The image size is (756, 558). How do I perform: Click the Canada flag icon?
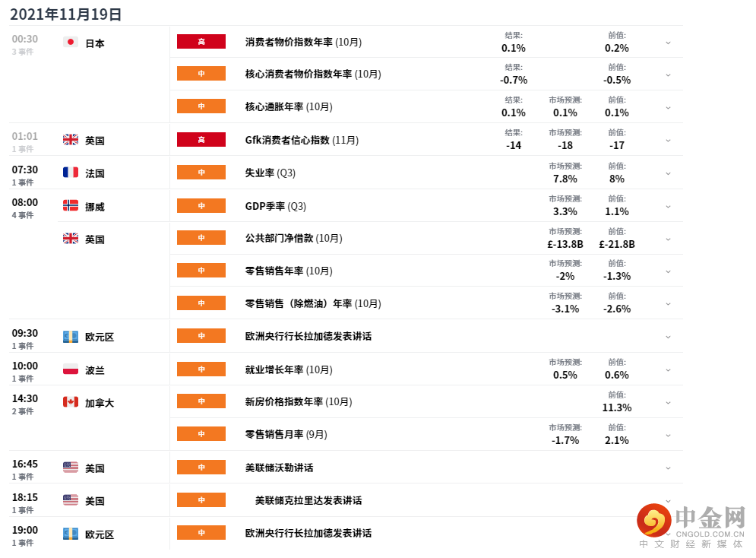coord(71,401)
